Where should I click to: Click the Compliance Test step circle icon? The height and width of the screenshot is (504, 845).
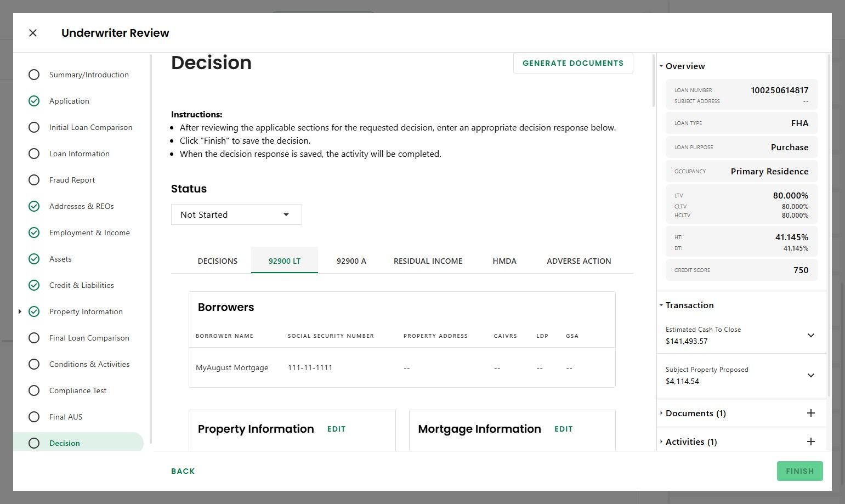[34, 390]
